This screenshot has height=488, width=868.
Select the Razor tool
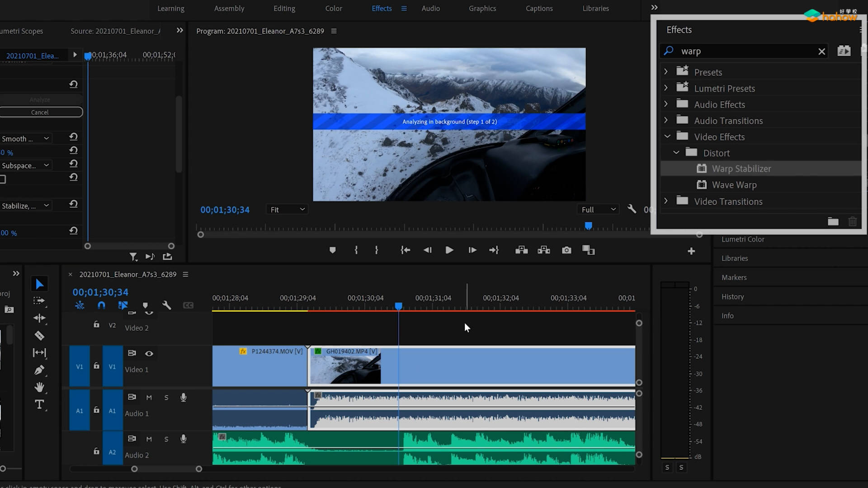[x=39, y=336]
